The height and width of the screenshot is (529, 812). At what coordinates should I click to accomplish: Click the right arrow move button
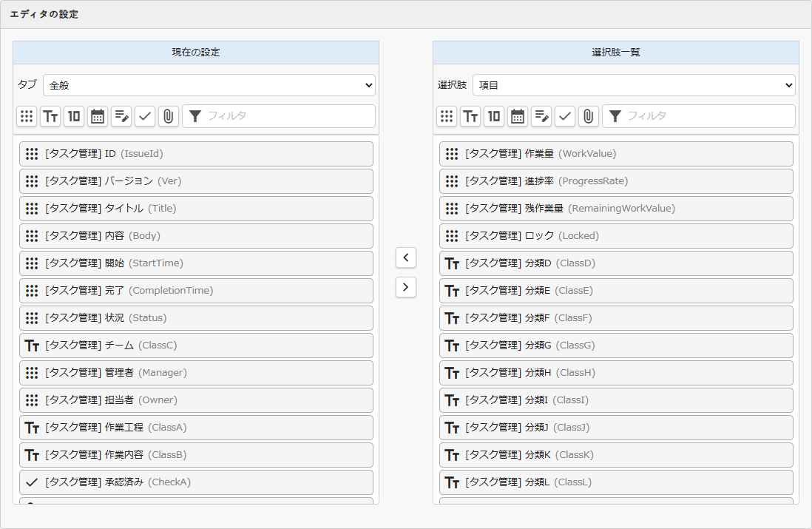pyautogui.click(x=406, y=287)
